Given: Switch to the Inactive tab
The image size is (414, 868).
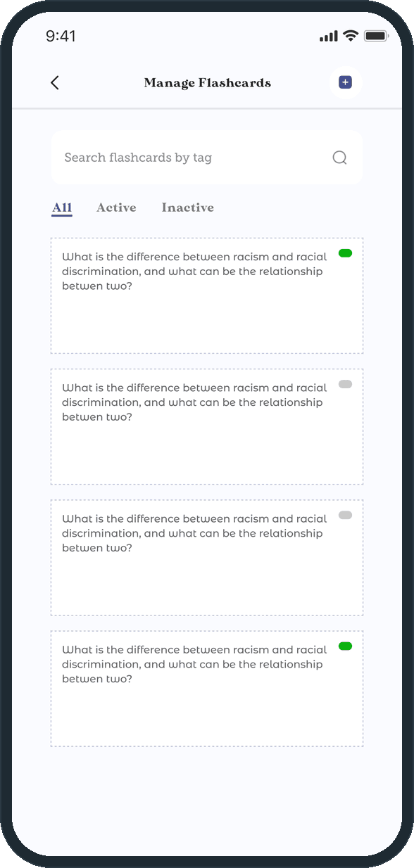Looking at the screenshot, I should [x=188, y=208].
